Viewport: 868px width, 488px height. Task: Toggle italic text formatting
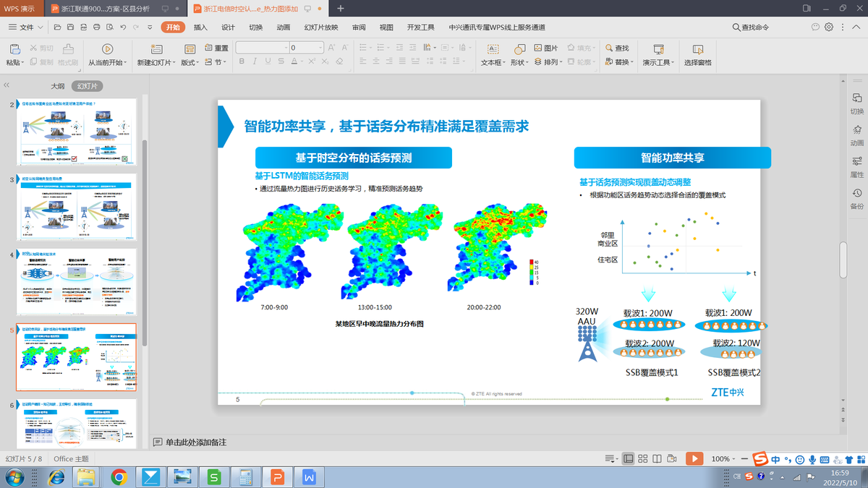tap(254, 62)
